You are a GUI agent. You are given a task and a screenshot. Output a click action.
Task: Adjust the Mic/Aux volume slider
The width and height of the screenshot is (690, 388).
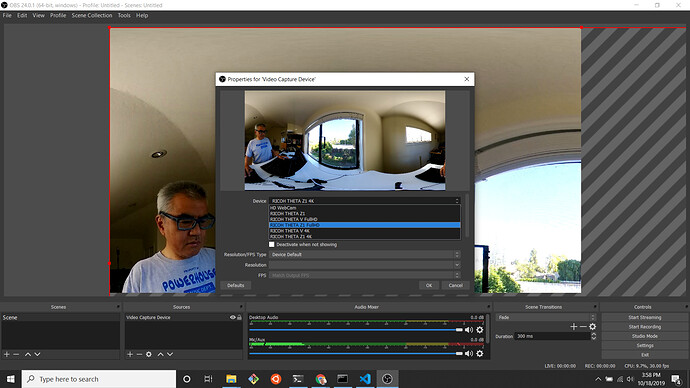click(x=356, y=353)
